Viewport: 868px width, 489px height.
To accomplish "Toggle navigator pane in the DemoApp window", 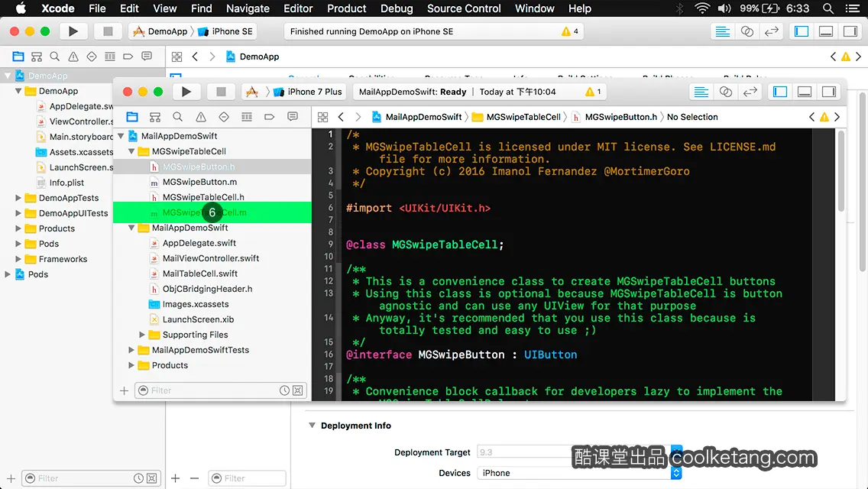I will click(x=802, y=31).
